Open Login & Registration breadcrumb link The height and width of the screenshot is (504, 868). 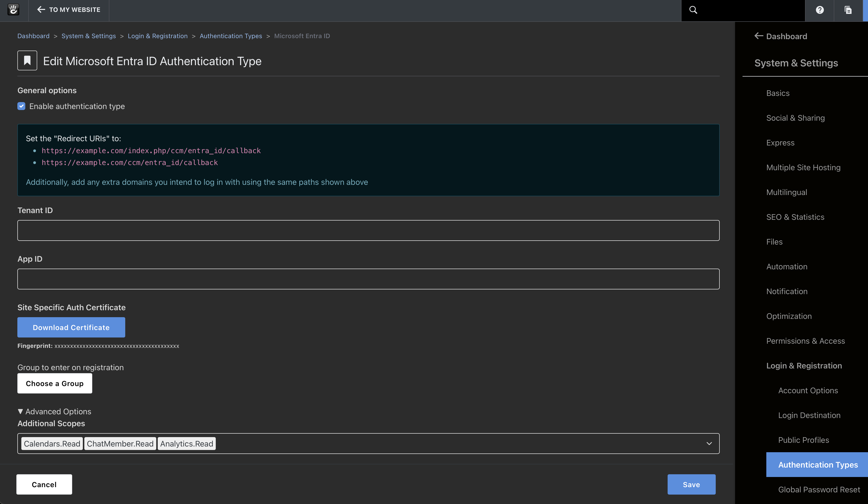pyautogui.click(x=158, y=36)
